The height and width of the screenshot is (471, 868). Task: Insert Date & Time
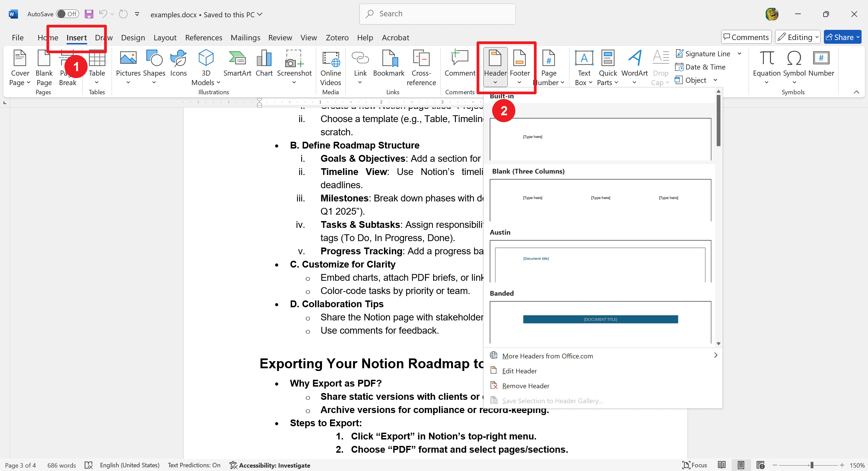700,67
